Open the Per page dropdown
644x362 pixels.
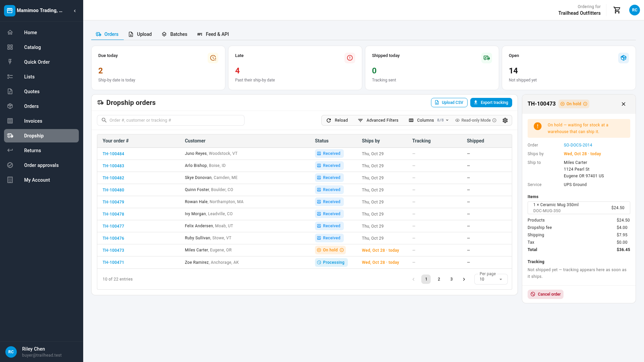[491, 279]
